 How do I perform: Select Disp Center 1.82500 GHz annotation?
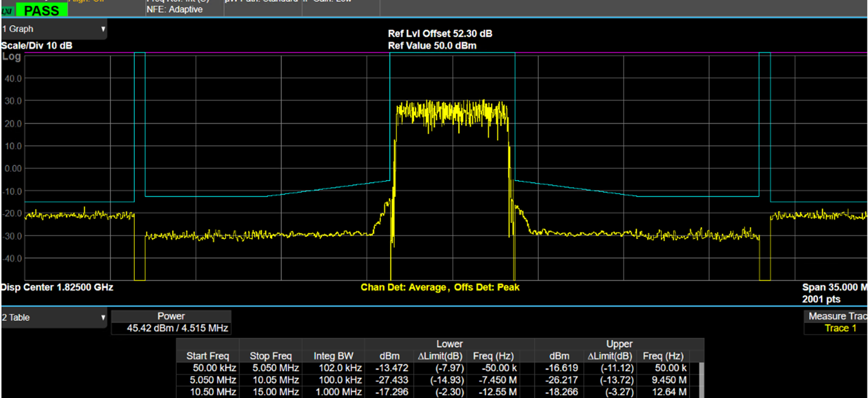tap(57, 287)
